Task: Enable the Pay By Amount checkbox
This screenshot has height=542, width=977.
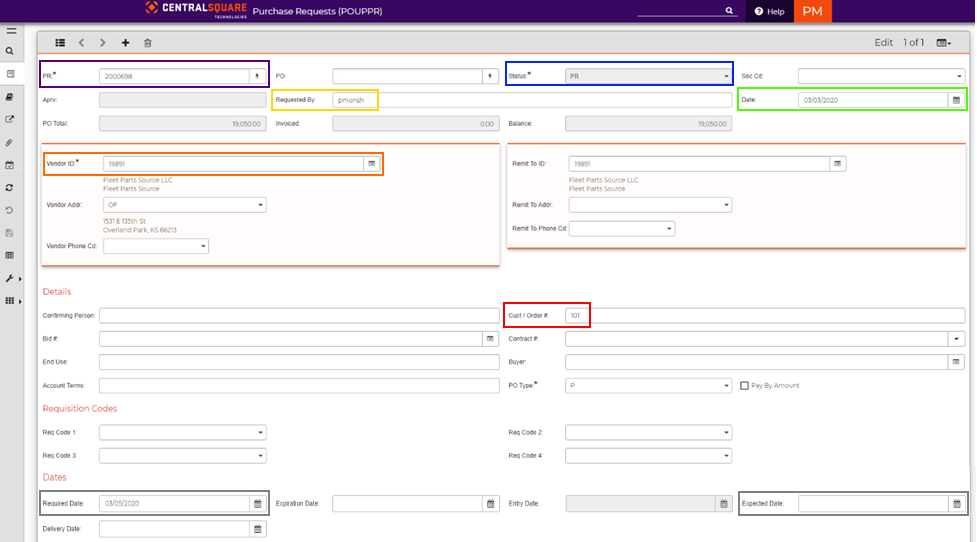Action: click(744, 386)
